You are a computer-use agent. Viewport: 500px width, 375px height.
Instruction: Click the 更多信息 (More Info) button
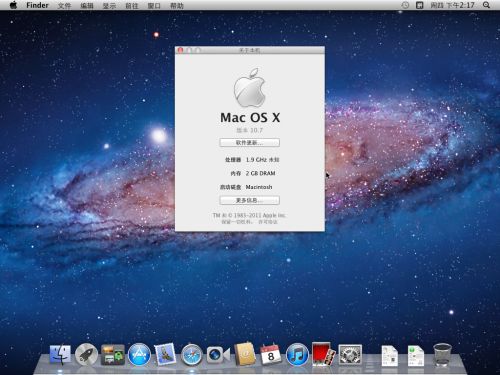[x=249, y=200]
